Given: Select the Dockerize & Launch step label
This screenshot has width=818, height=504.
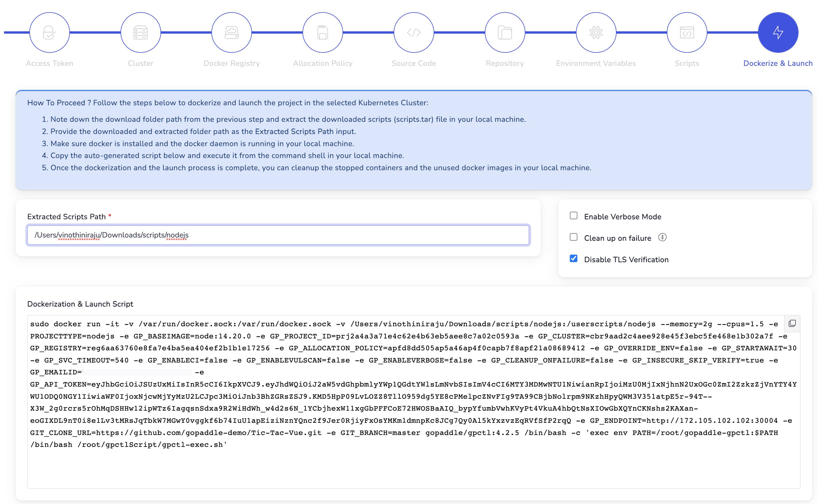Looking at the screenshot, I should [778, 63].
